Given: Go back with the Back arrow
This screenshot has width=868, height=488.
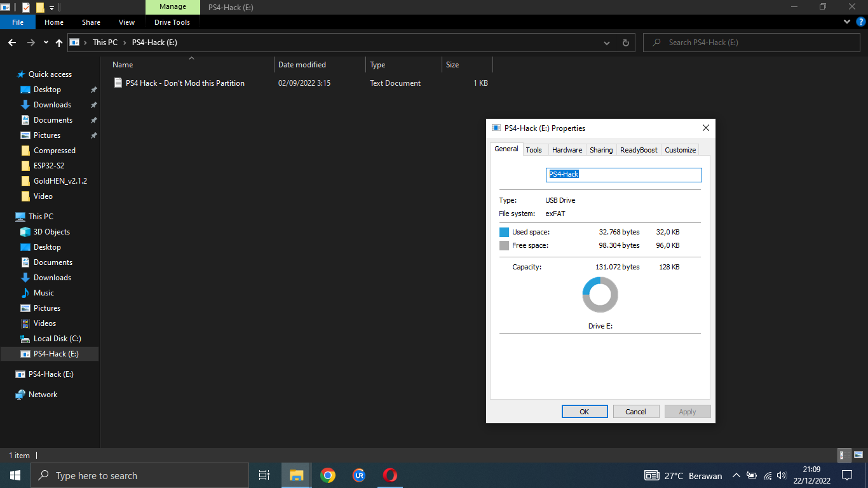Looking at the screenshot, I should (x=12, y=43).
